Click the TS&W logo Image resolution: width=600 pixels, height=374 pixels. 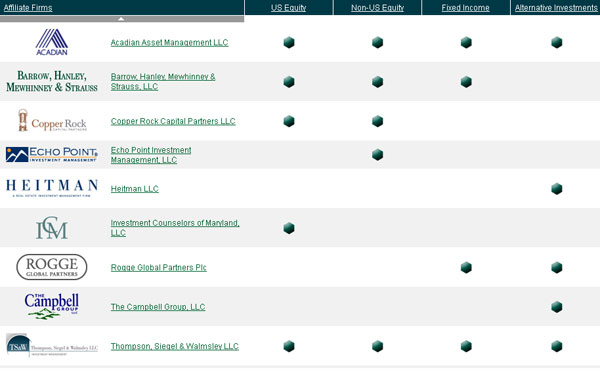tap(52, 345)
